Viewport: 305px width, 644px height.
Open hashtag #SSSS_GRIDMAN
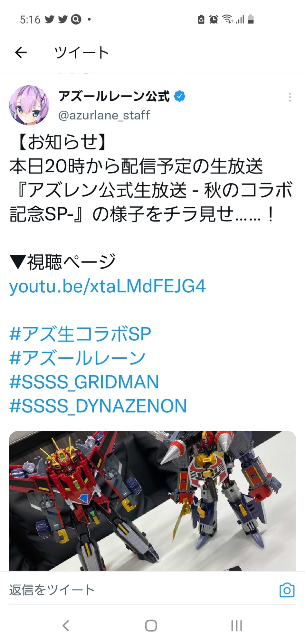tap(84, 382)
